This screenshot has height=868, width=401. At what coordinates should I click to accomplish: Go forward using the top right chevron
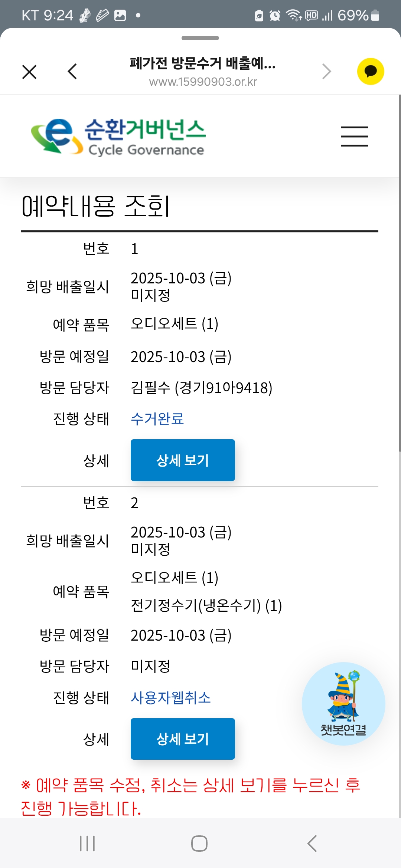point(326,71)
